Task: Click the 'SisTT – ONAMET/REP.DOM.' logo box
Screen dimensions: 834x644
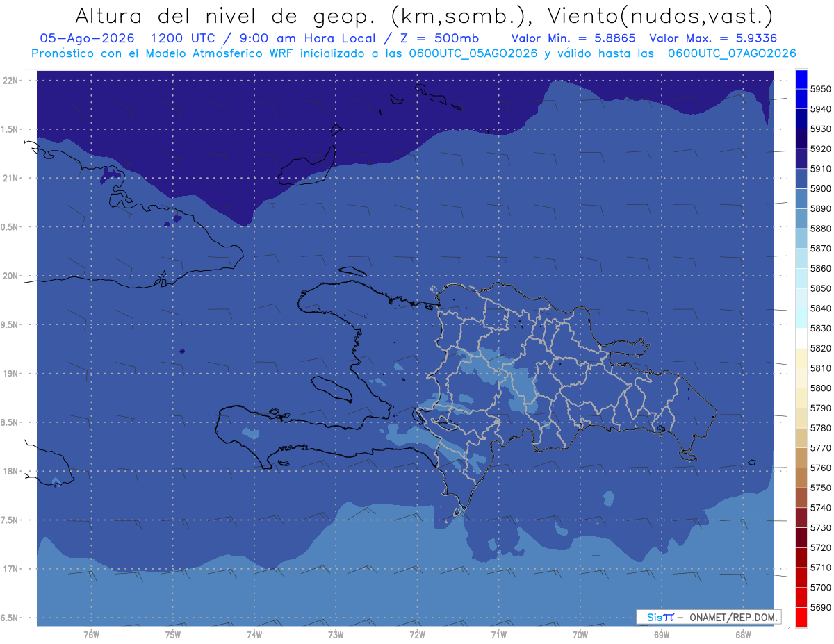Action: 708,617
